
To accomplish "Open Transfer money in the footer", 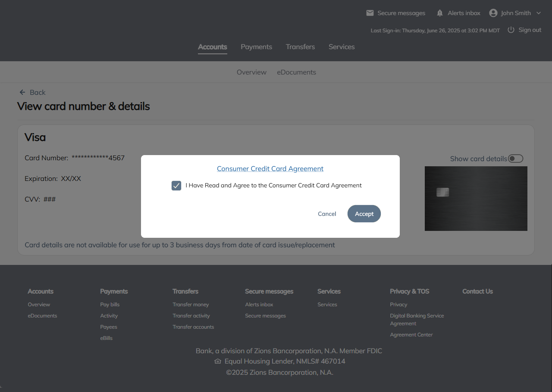I will click(x=191, y=305).
